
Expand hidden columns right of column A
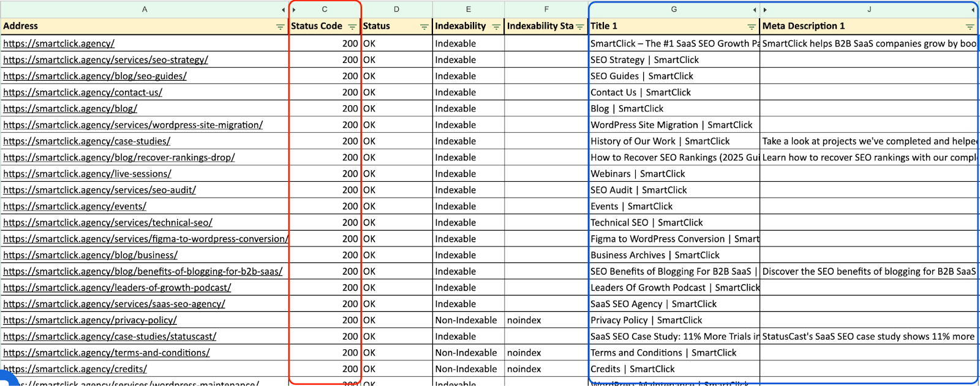283,10
